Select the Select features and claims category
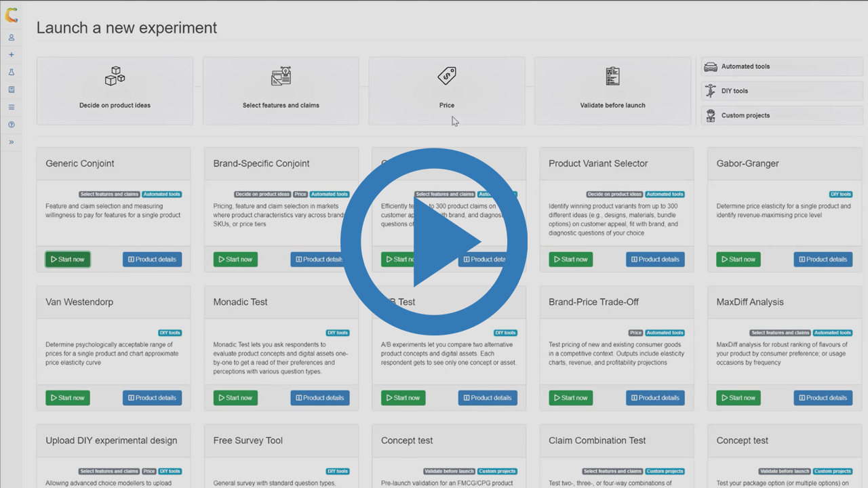The height and width of the screenshot is (488, 868). tap(281, 91)
